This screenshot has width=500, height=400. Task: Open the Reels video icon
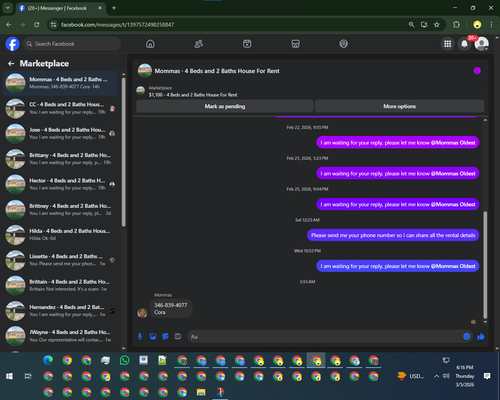coord(247,44)
